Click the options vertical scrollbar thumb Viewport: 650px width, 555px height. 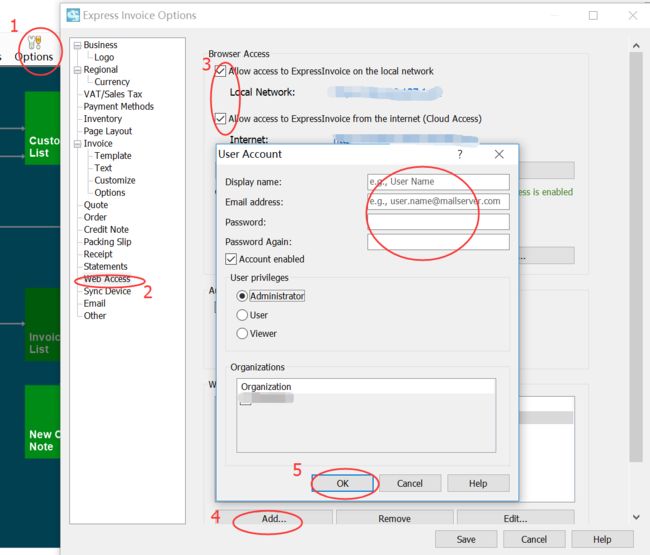pyautogui.click(x=636, y=257)
